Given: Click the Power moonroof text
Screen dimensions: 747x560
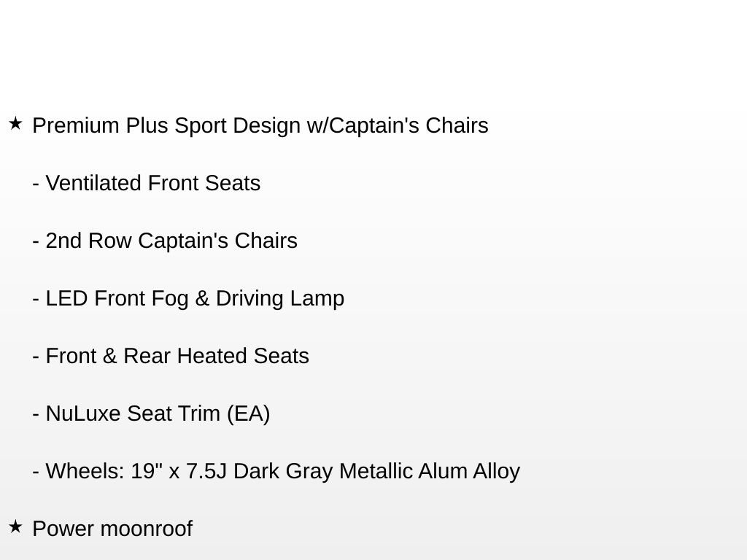Looking at the screenshot, I should pos(112,529).
